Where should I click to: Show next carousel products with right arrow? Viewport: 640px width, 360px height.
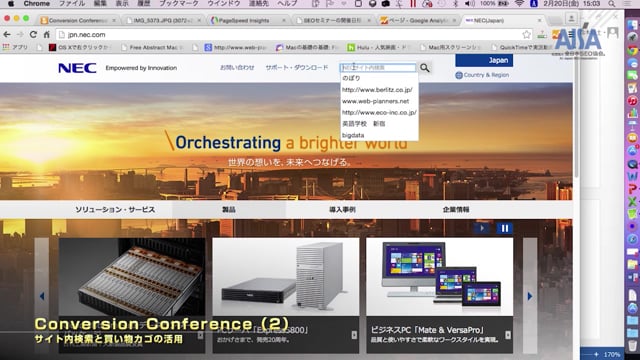530,296
